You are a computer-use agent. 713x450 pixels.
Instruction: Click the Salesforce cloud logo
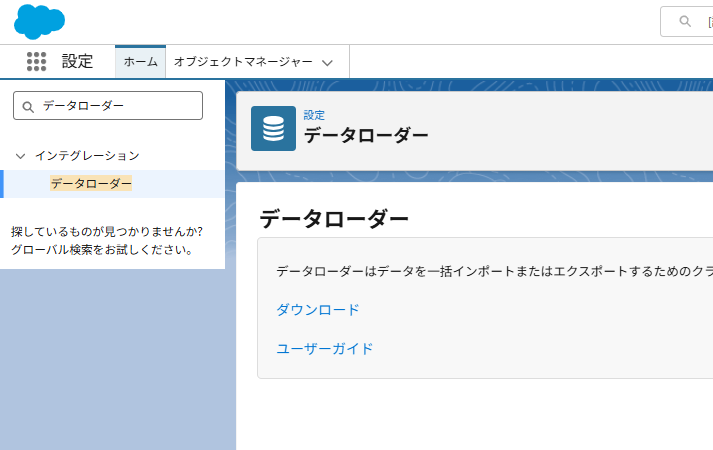pyautogui.click(x=40, y=21)
